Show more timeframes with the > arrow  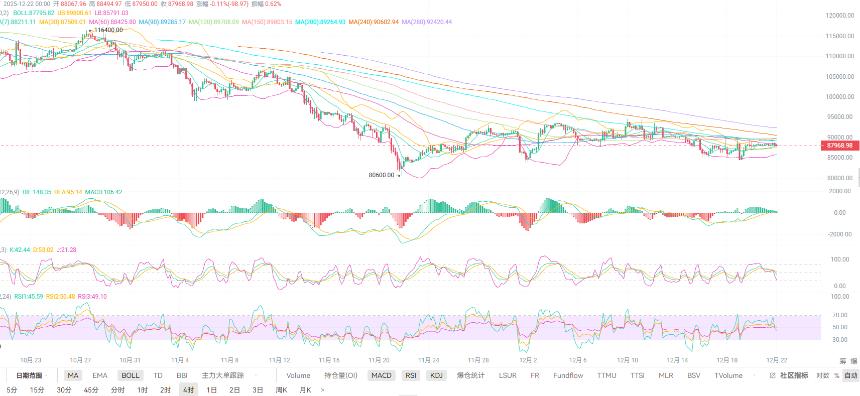[322, 390]
